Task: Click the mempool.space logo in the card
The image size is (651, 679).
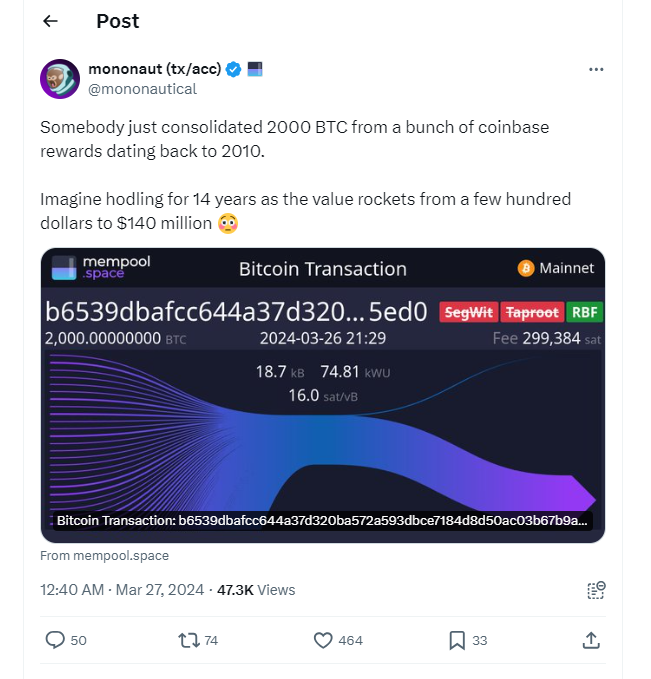Action: 88,268
